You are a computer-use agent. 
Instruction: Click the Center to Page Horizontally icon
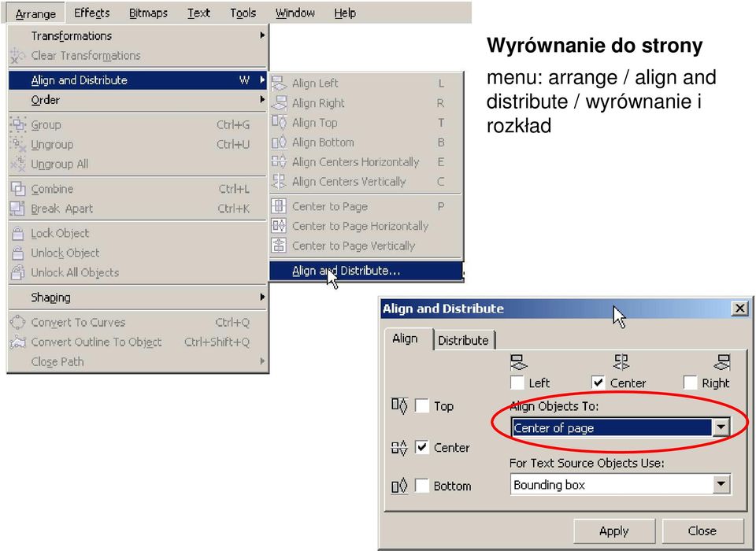279,226
